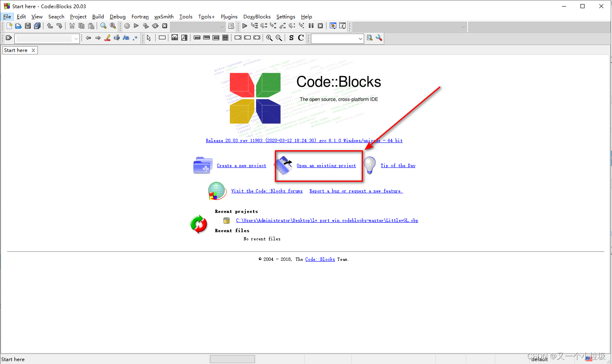Screen dimensions: 612x364
Task: Toggle the C comment button
Action: click(x=301, y=38)
